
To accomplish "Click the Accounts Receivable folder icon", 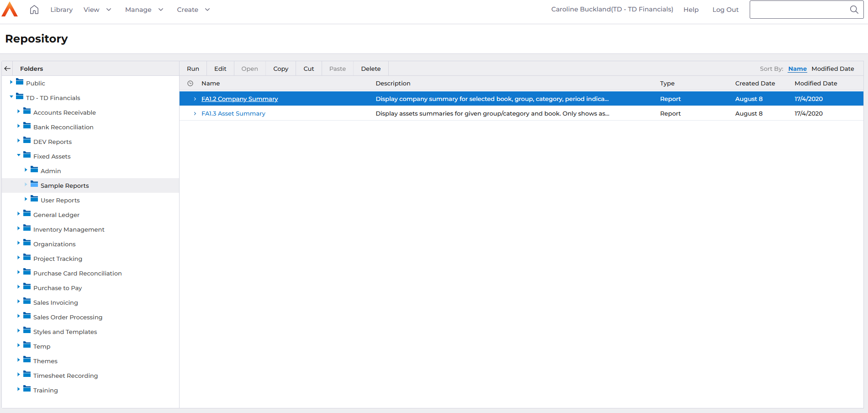I will pyautogui.click(x=27, y=111).
